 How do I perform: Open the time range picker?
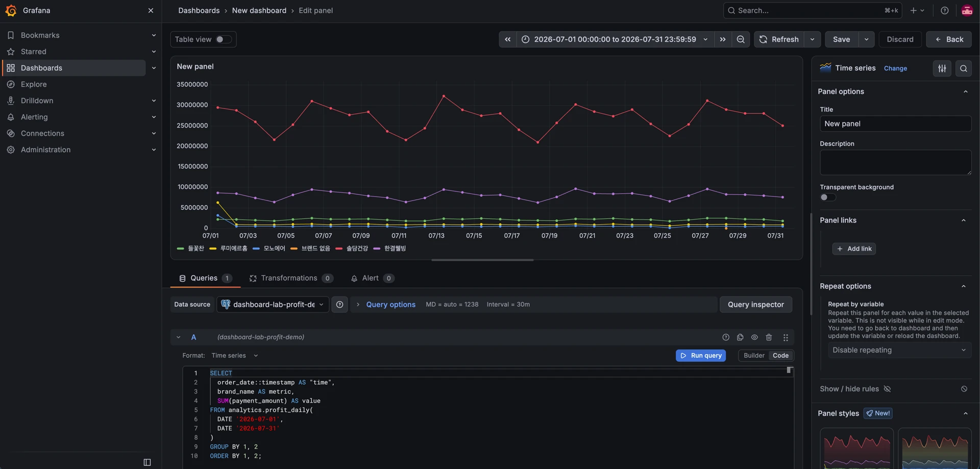coord(615,39)
